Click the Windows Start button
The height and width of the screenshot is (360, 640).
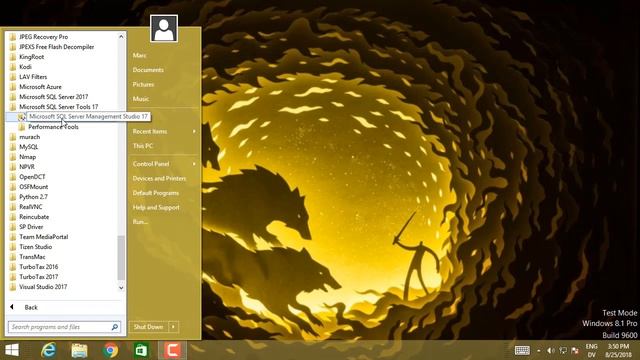(x=12, y=350)
